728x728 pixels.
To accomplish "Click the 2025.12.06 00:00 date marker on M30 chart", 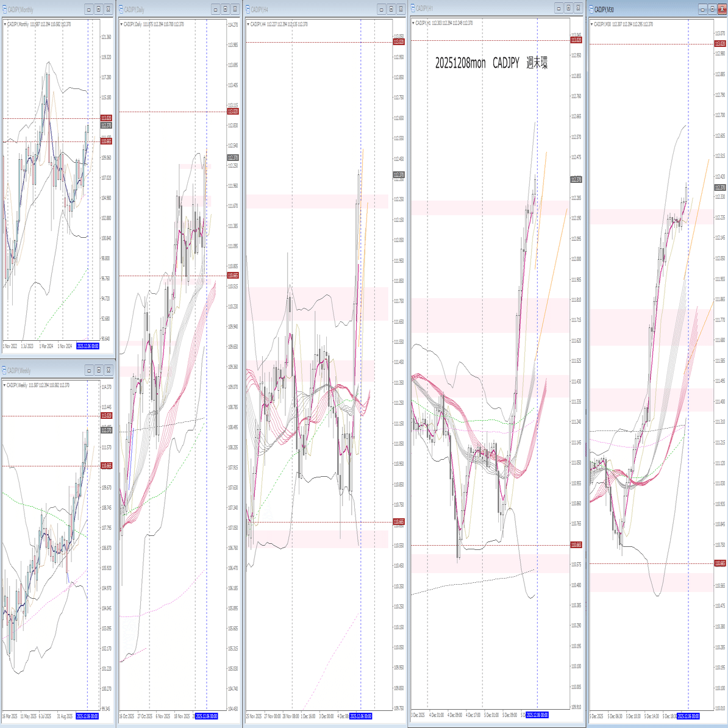I will [x=688, y=716].
